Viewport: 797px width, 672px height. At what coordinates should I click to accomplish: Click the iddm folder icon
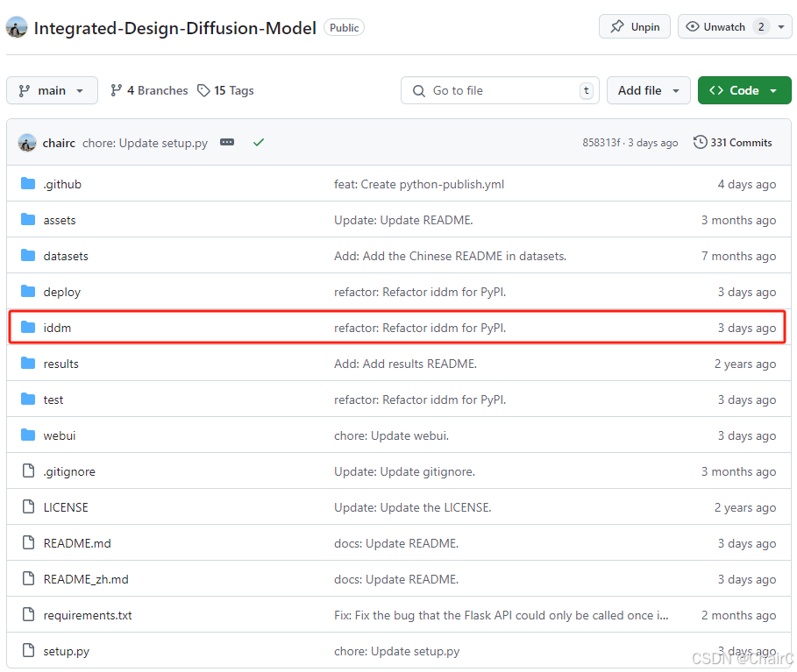(28, 327)
